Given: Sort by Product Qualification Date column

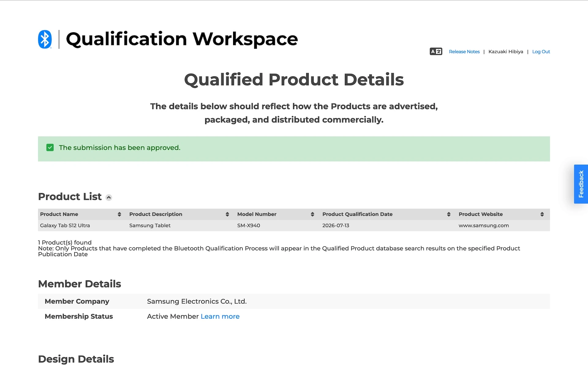Looking at the screenshot, I should pyautogui.click(x=449, y=214).
